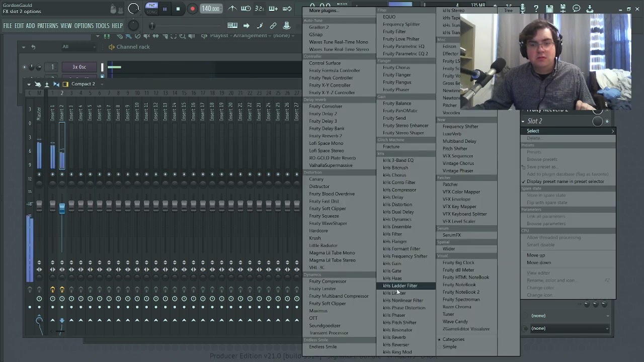The image size is (644, 362).
Task: Select the Simple view option
Action: point(449,347)
